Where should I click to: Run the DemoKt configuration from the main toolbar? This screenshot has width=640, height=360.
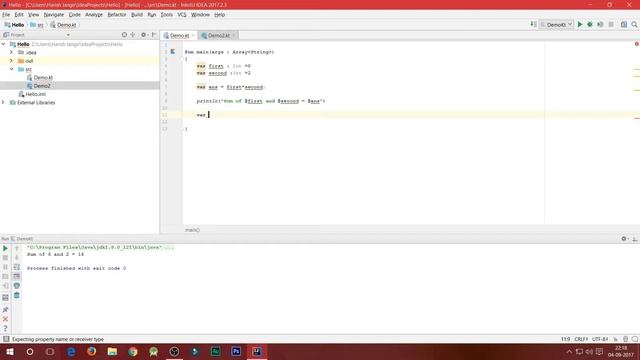point(580,24)
